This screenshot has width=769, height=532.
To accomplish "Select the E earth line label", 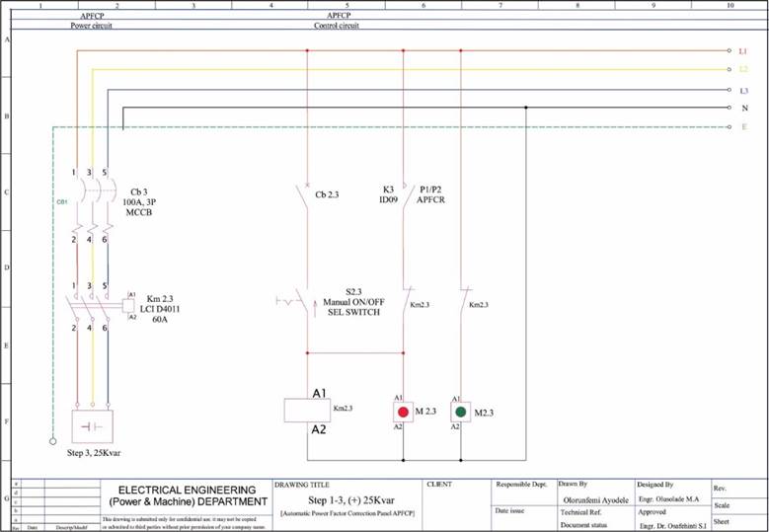I will pos(743,127).
